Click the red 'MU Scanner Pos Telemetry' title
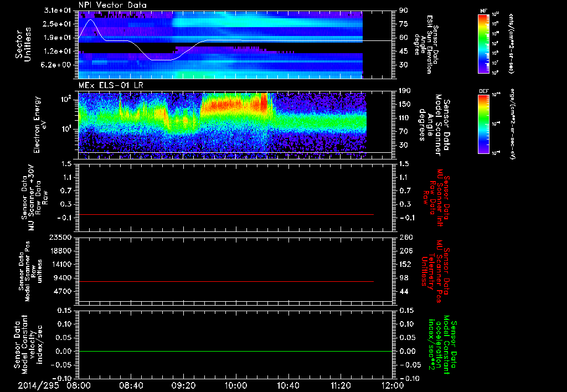567x392 pixels. coord(435,271)
